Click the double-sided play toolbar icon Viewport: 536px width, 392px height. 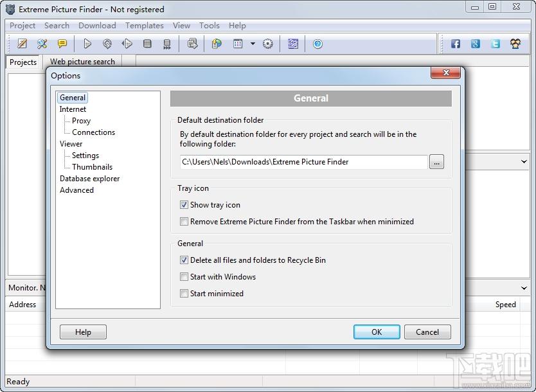pyautogui.click(x=127, y=44)
